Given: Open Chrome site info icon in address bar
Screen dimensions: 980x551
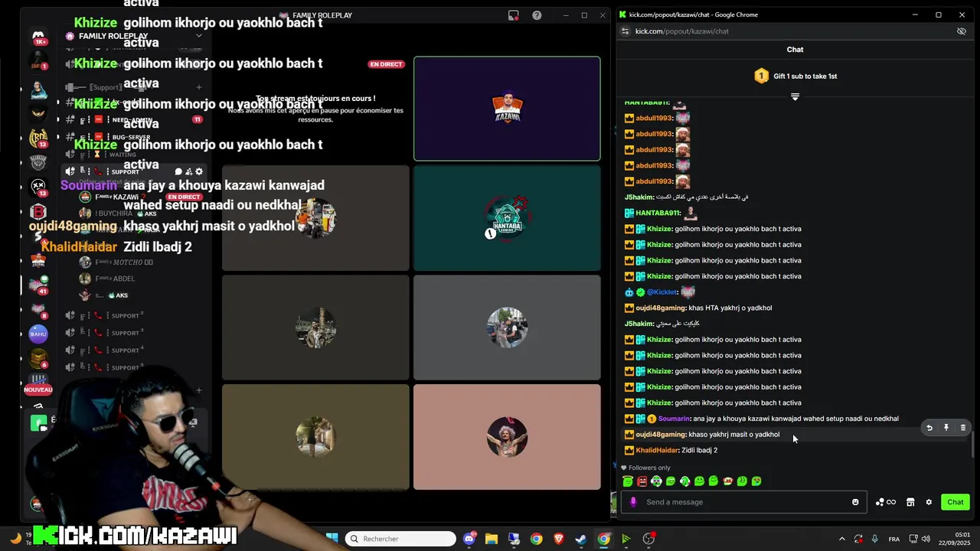Looking at the screenshot, I should (626, 31).
